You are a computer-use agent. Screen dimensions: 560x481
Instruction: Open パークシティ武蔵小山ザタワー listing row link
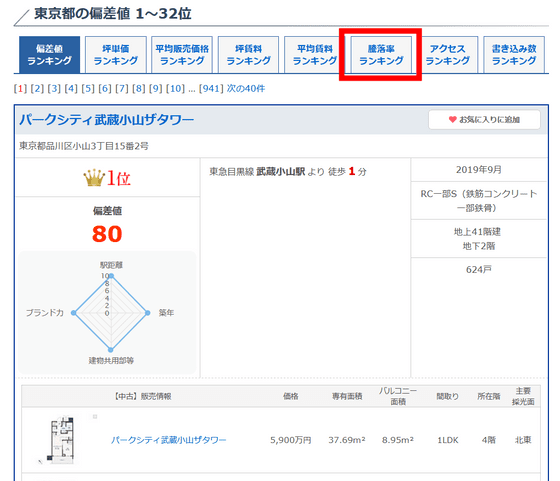(x=168, y=440)
